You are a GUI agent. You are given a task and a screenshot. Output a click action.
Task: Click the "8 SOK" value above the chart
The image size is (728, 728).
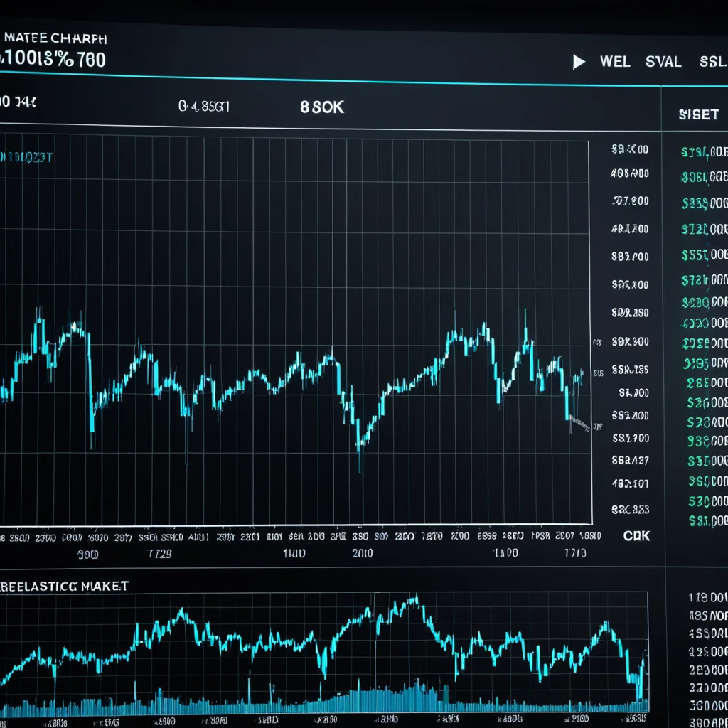[x=322, y=107]
